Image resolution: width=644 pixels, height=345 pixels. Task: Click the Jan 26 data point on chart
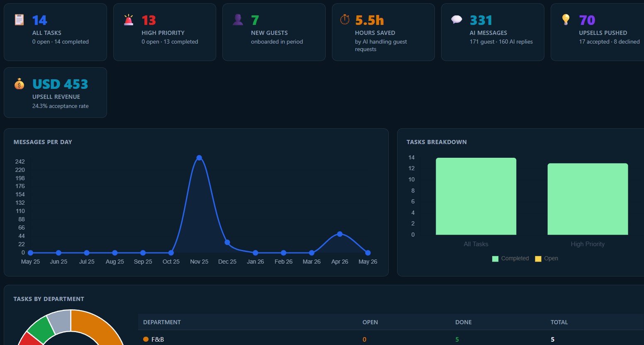coord(256,253)
